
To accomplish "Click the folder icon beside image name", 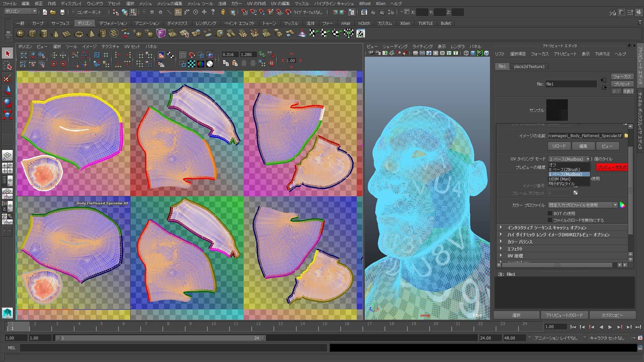I will point(626,136).
